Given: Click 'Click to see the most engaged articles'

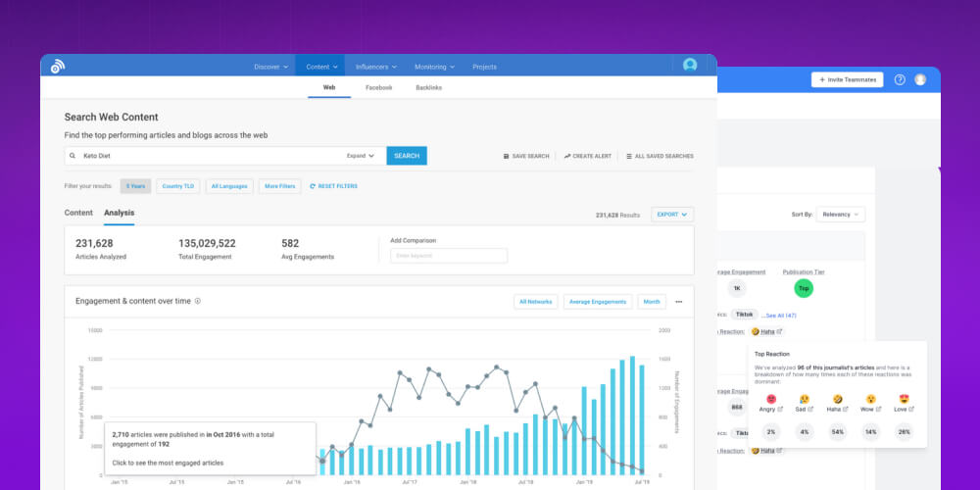Looking at the screenshot, I should pos(169,464).
